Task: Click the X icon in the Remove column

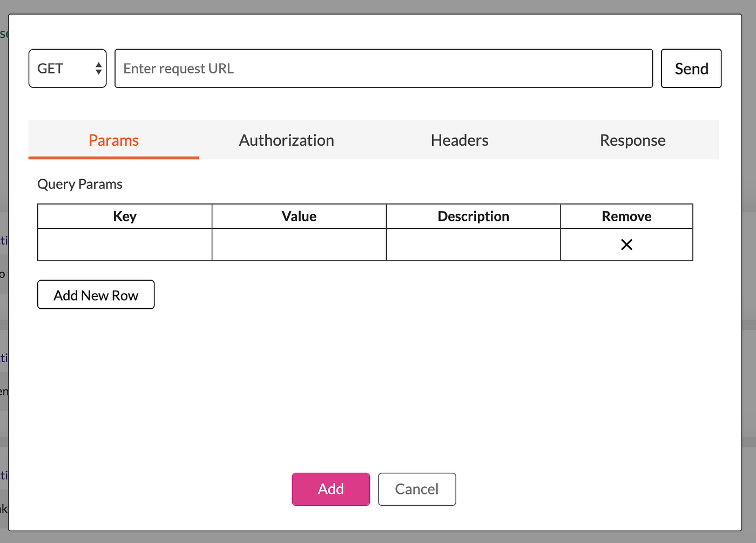Action: tap(626, 245)
